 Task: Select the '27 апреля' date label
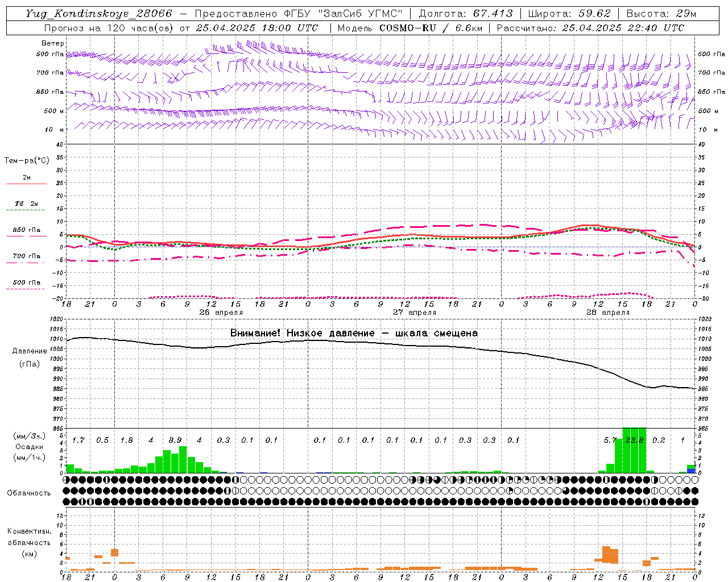coord(415,313)
